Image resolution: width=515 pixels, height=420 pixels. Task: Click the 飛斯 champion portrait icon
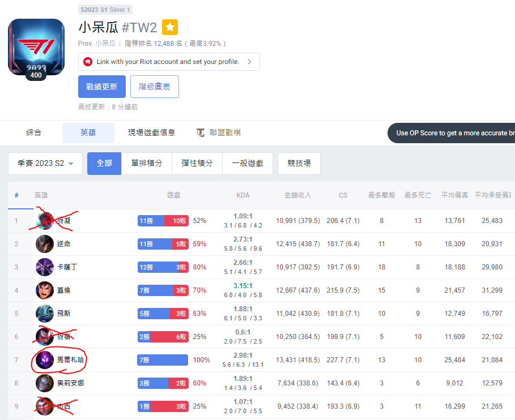(x=45, y=314)
